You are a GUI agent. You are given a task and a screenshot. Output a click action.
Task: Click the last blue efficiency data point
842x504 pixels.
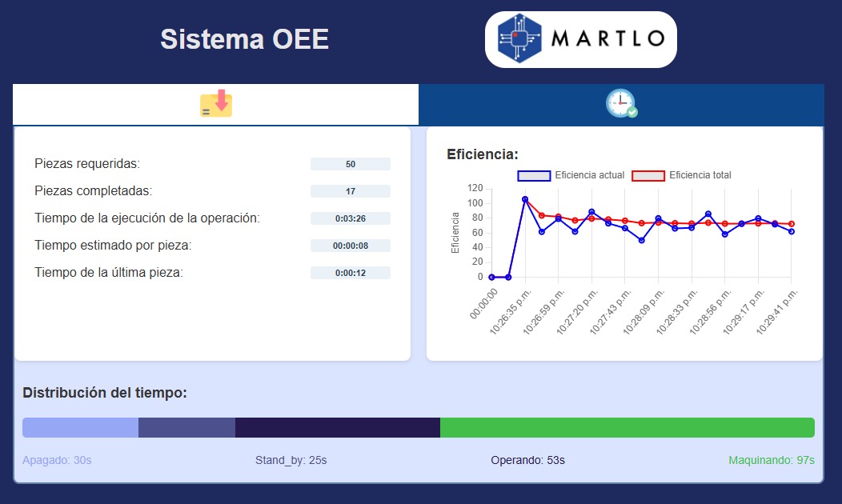791,231
